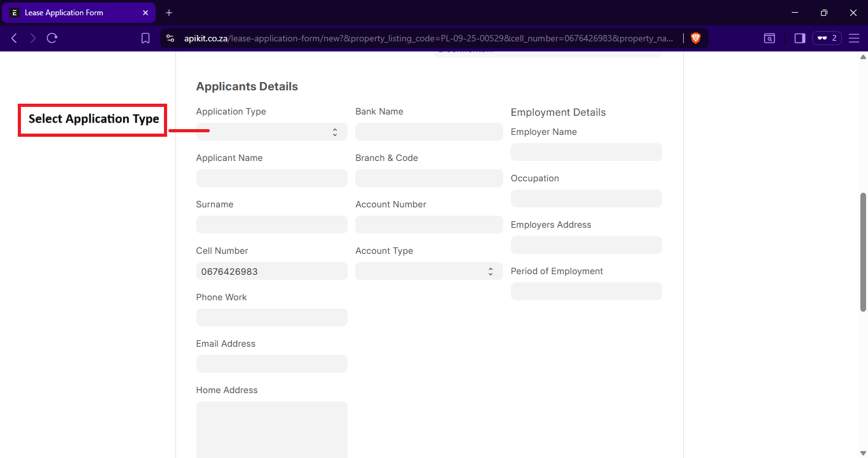Open the Application Type dropdown

pos(271,132)
